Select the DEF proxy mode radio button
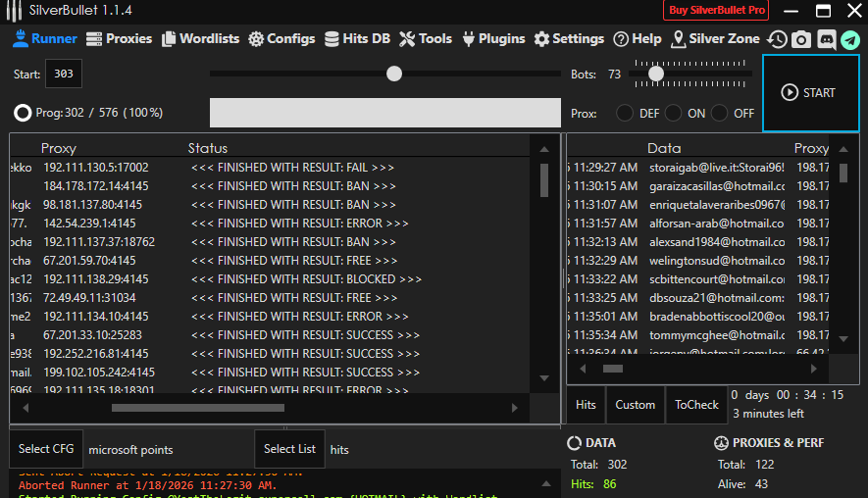 point(625,113)
